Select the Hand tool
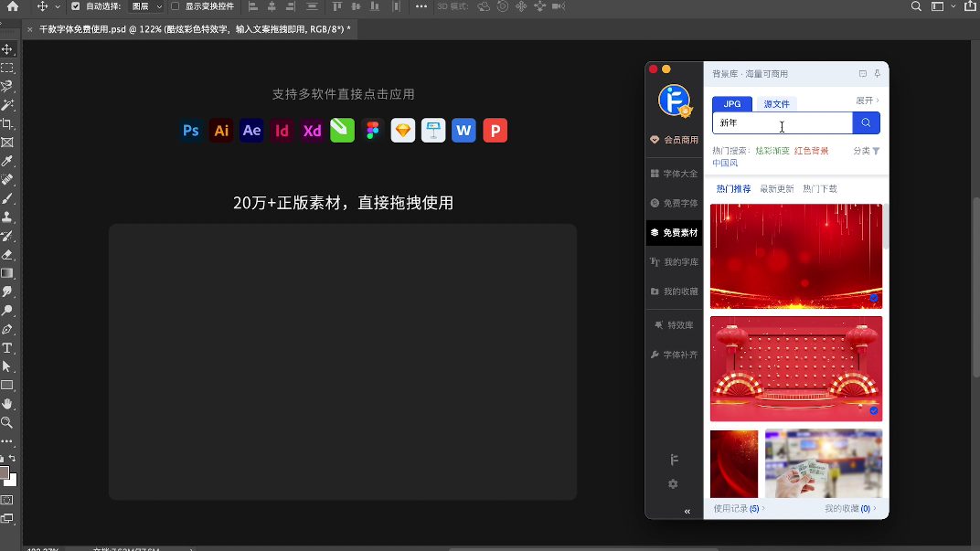980x551 pixels. pos(7,404)
